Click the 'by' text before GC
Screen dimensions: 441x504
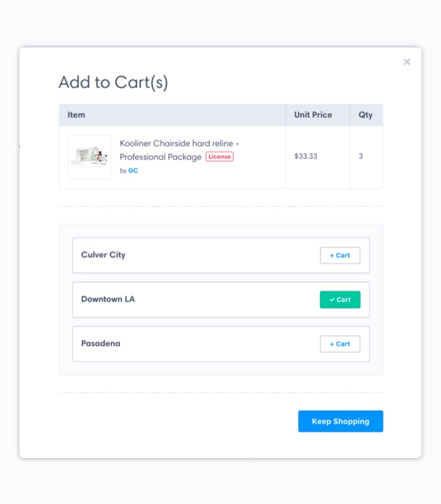click(x=123, y=171)
